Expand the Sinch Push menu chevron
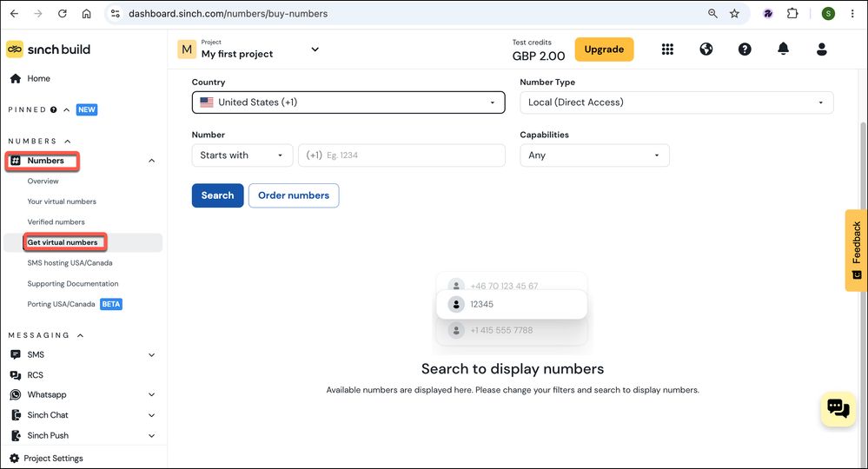This screenshot has width=868, height=469. 152,436
